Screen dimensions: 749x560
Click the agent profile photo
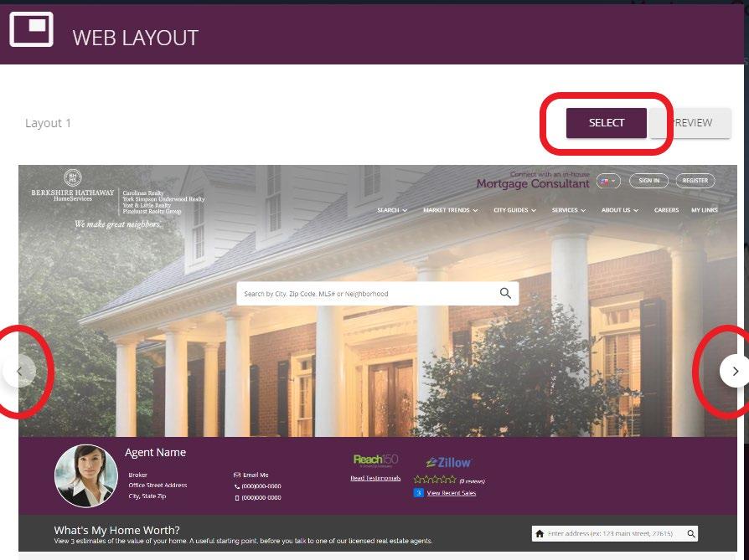click(86, 476)
